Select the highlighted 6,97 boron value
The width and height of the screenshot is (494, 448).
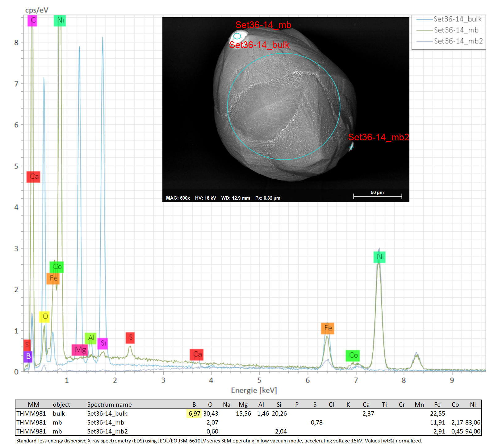195,413
